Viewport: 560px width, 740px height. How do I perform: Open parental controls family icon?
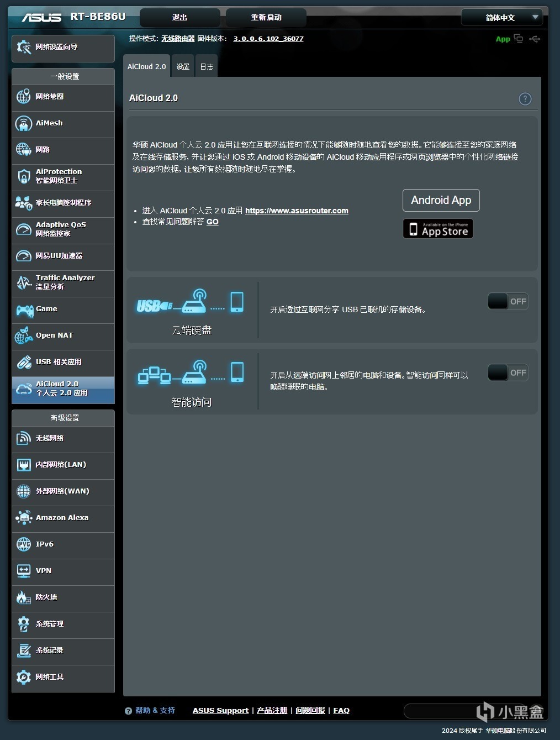tap(23, 202)
